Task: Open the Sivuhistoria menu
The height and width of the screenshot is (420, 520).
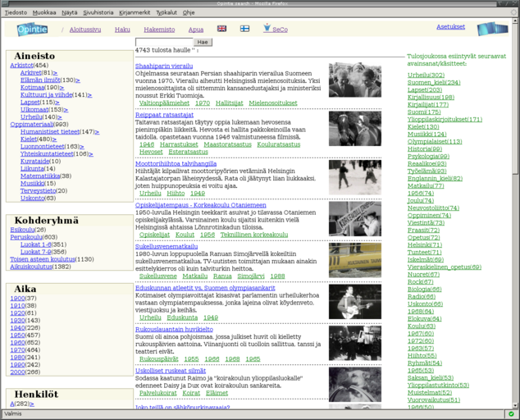Action: [98, 12]
